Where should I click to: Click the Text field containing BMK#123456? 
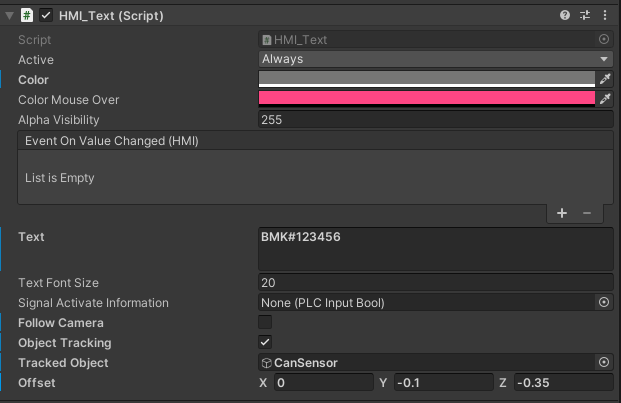[x=435, y=248]
